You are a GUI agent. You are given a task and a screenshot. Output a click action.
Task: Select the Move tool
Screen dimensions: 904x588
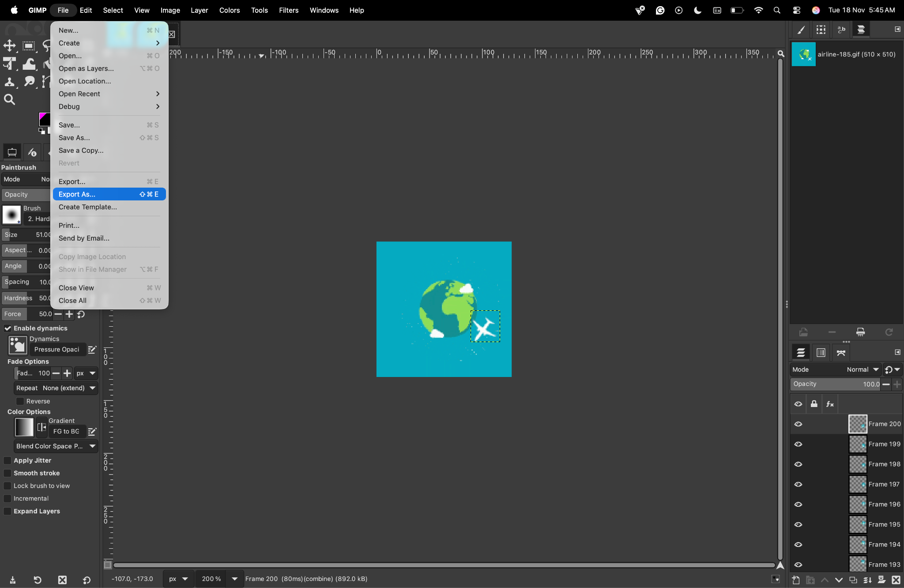(x=9, y=45)
